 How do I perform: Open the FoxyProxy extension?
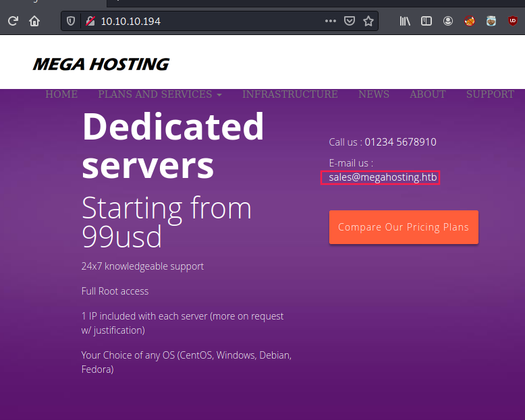[x=470, y=21]
